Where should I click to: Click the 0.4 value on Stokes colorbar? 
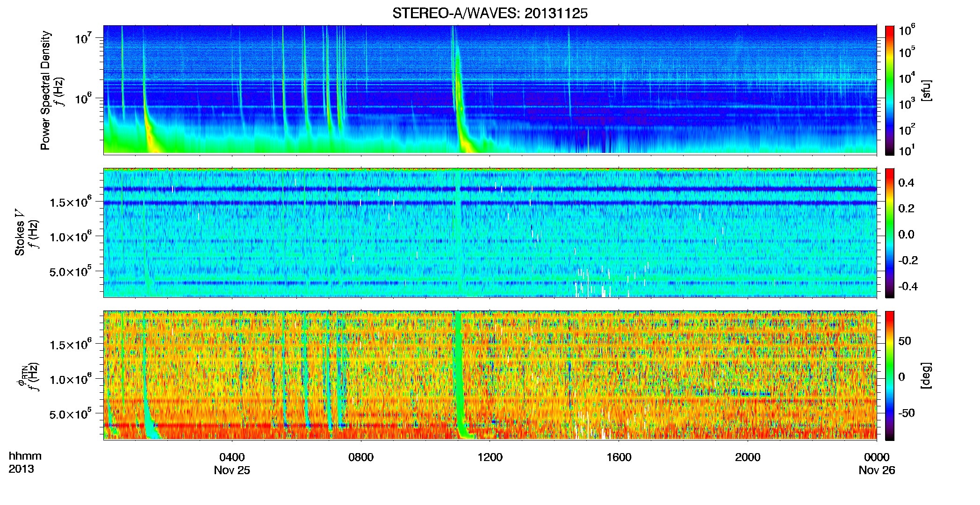[x=906, y=183]
